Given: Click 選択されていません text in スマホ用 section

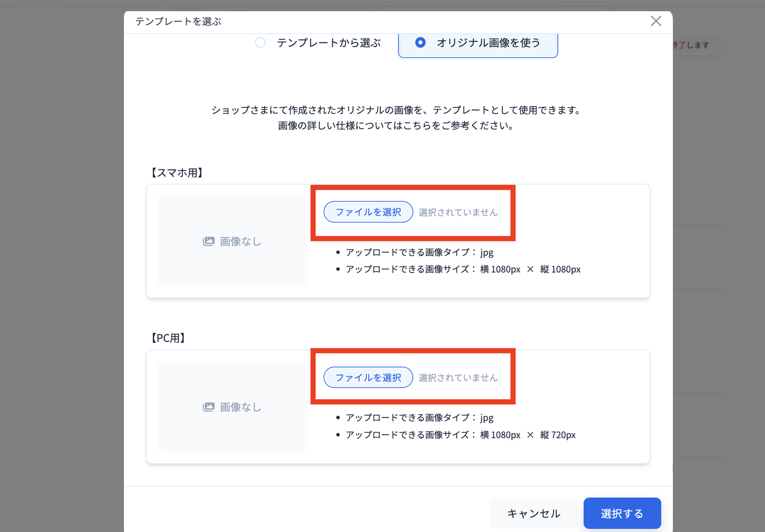Looking at the screenshot, I should [458, 212].
